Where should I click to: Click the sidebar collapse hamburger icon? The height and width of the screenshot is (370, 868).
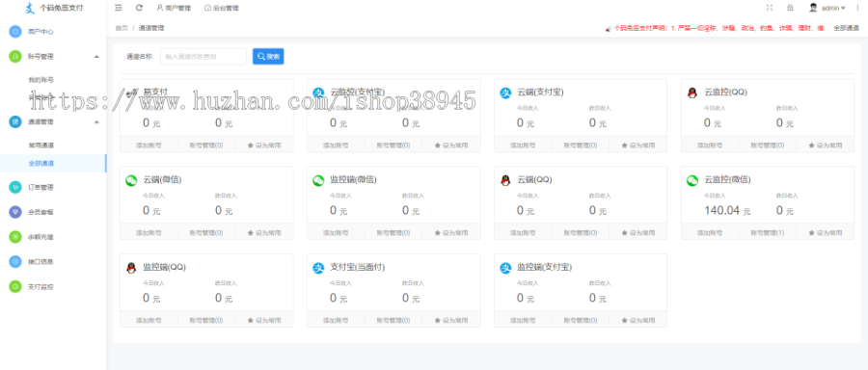tap(119, 8)
